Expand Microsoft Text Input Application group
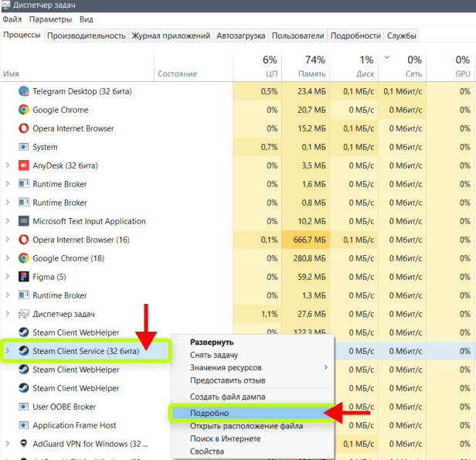Image resolution: width=476 pixels, height=460 pixels. tap(8, 221)
